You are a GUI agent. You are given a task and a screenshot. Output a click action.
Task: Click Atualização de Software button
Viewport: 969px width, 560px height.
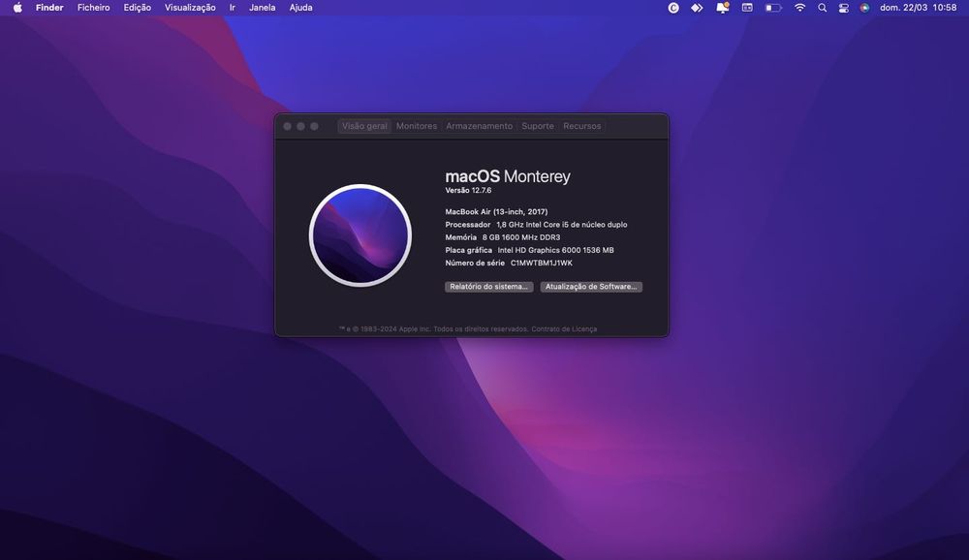[x=591, y=286]
